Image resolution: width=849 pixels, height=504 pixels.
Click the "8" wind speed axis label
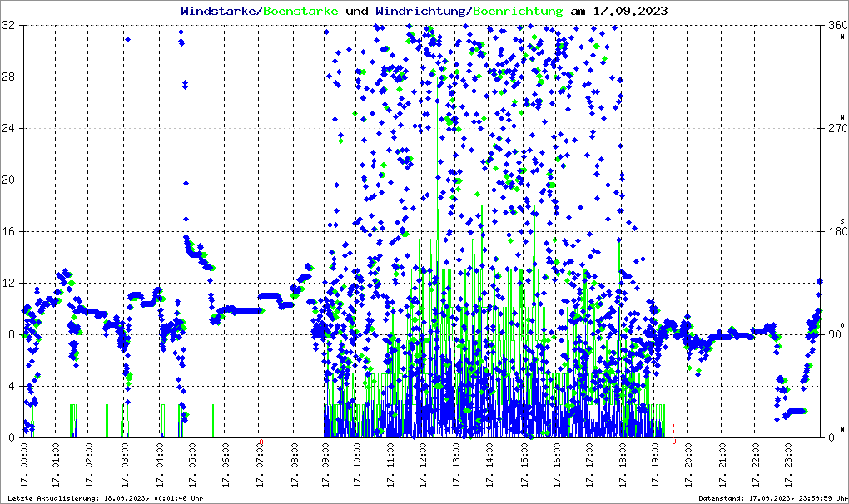pos(12,334)
